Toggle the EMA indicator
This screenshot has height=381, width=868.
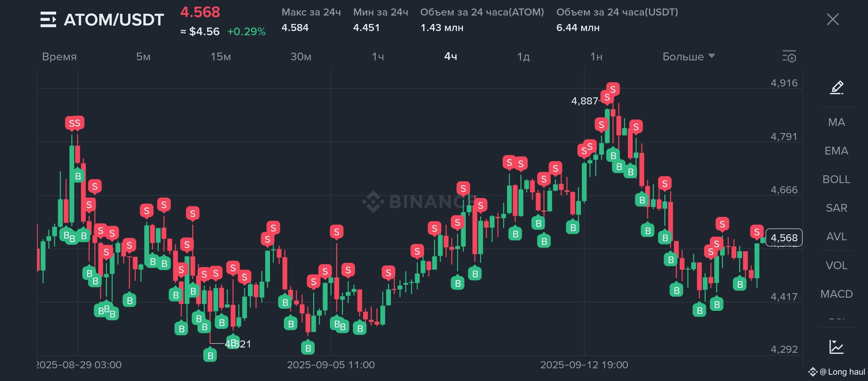pyautogui.click(x=837, y=151)
